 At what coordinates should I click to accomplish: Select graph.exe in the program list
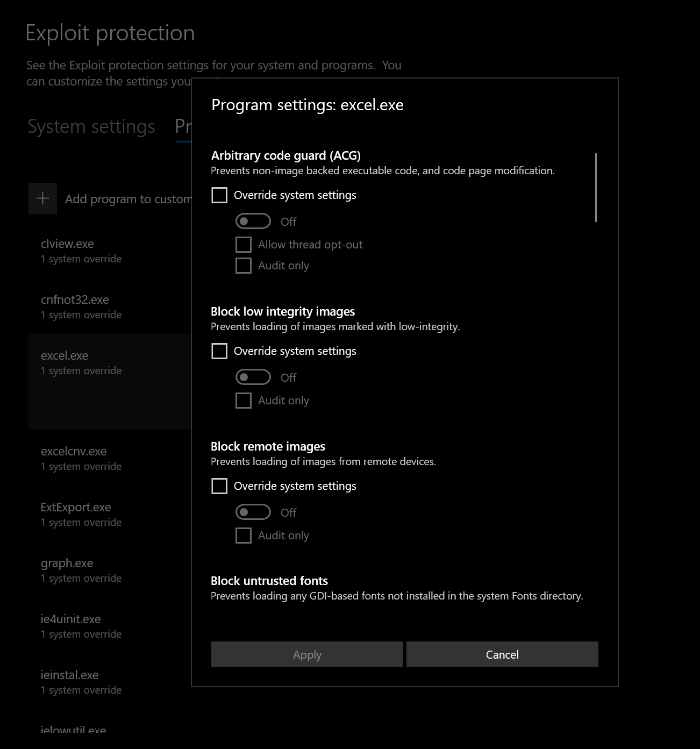110,570
